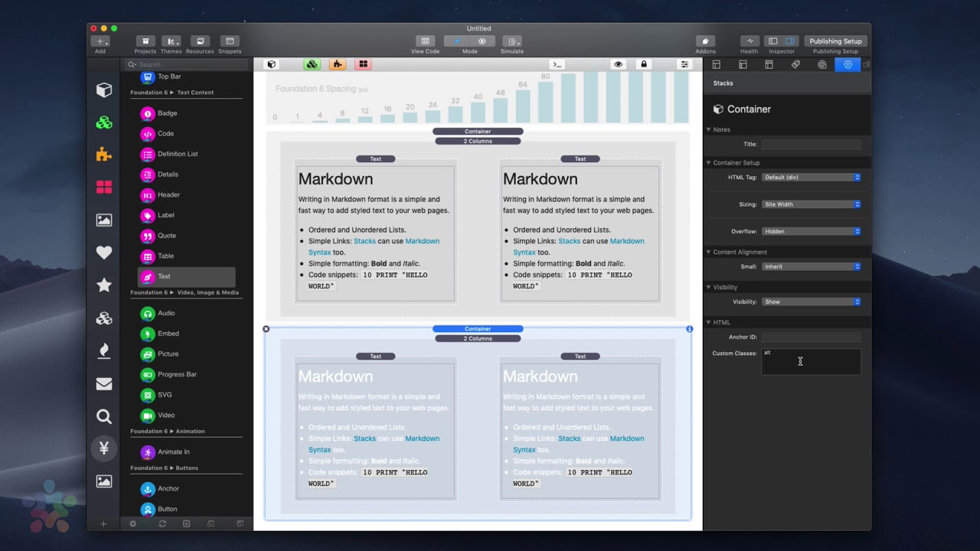Select the red grid library icon in sidebar
Screen dimensions: 980x551
click(104, 187)
